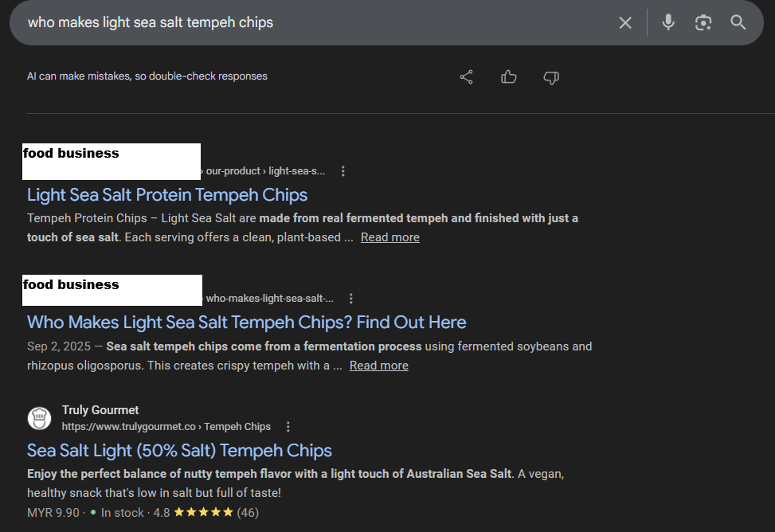Screen dimensions: 775x532
Task: Clear the search query with the X icon
Action: (x=625, y=23)
